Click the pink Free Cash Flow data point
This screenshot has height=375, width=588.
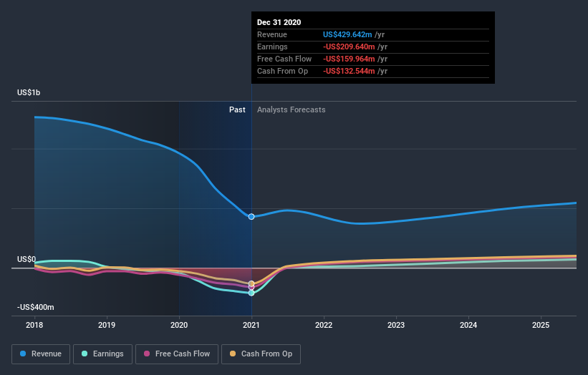(x=251, y=288)
